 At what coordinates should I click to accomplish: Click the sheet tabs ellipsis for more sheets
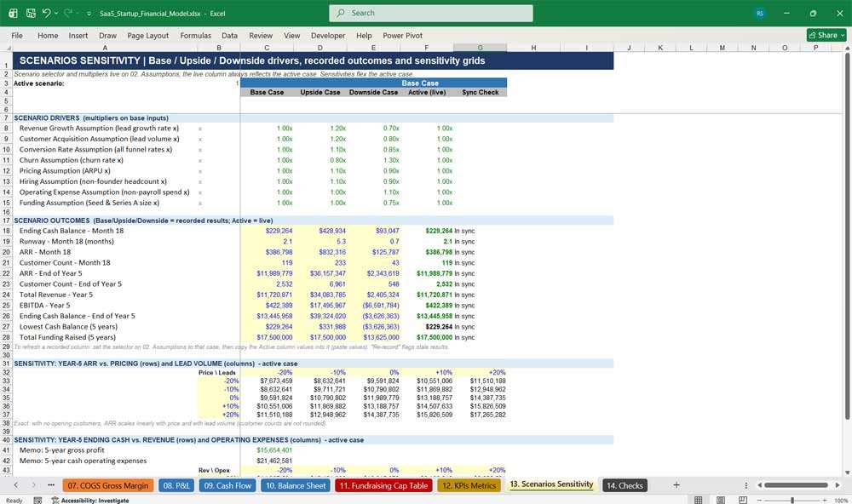pyautogui.click(x=51, y=485)
